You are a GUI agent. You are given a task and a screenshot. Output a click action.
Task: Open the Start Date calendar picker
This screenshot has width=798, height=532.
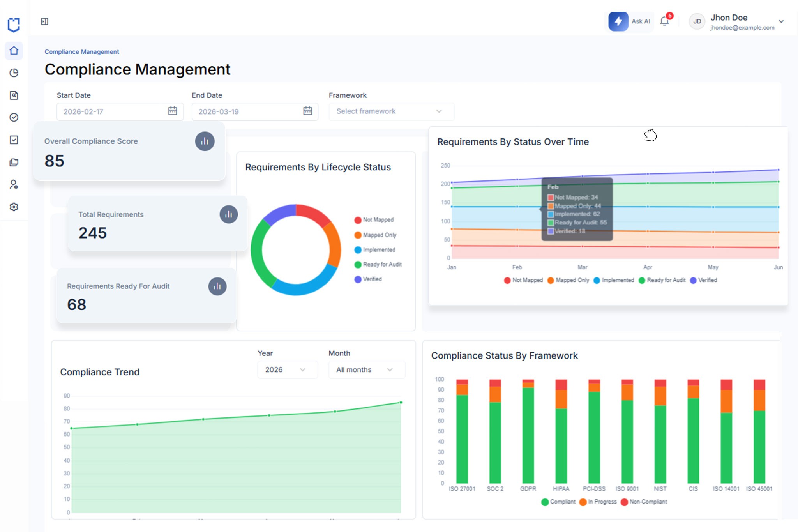pos(172,111)
